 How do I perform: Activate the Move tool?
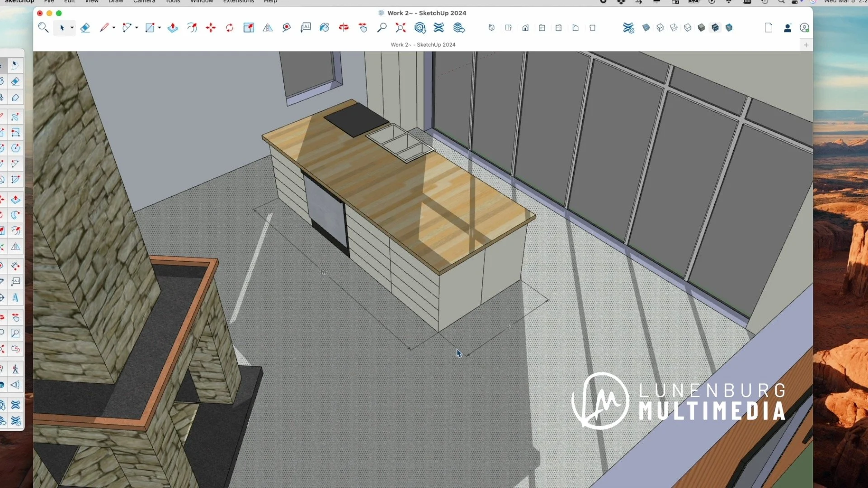coord(211,28)
